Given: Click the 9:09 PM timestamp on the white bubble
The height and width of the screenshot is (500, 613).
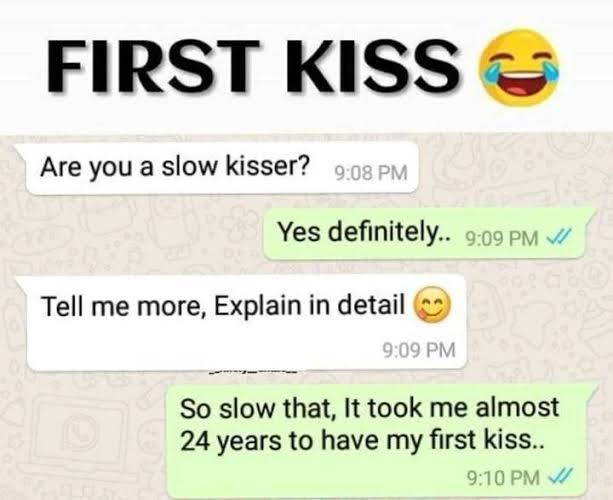Looking at the screenshot, I should pyautogui.click(x=419, y=350).
